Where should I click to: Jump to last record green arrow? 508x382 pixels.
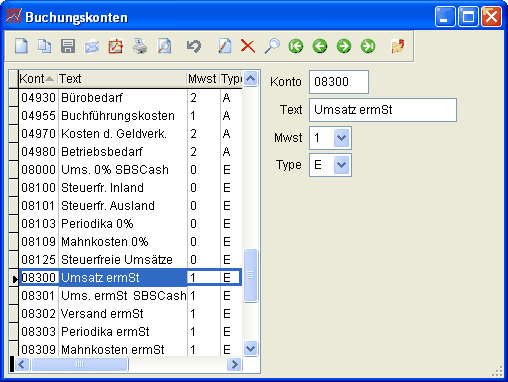[x=368, y=46]
